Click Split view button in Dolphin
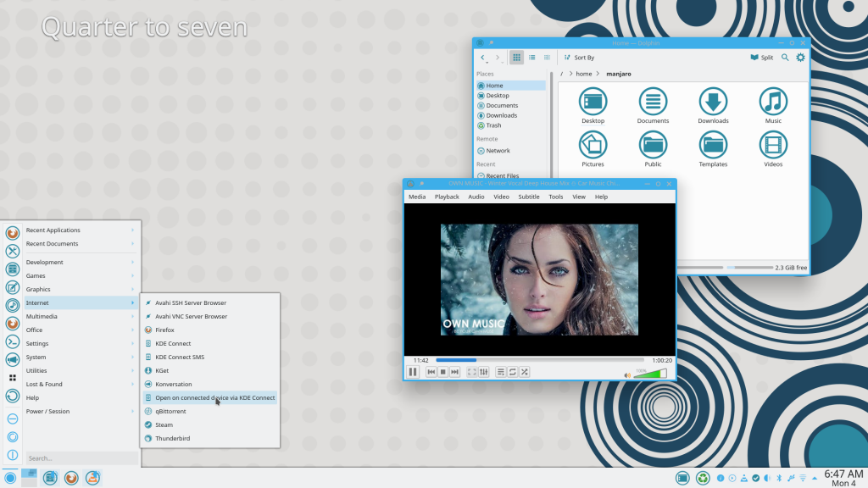The image size is (868, 488). 761,58
